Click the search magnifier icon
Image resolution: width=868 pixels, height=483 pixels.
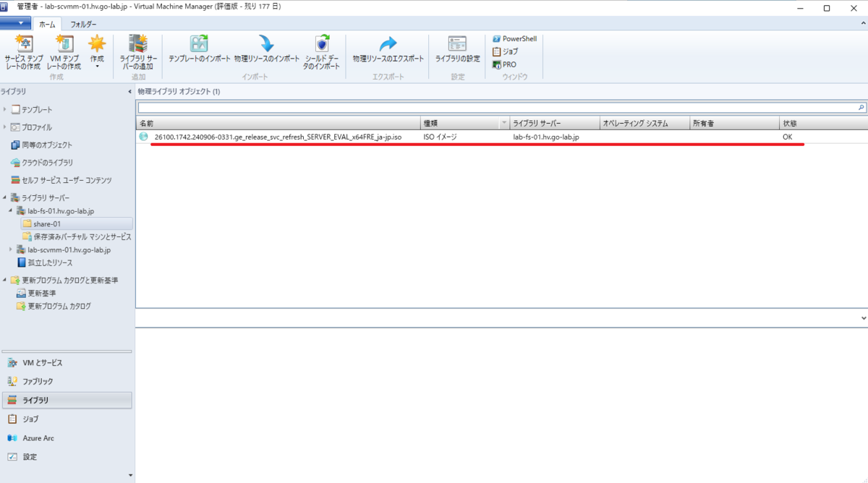tap(861, 107)
